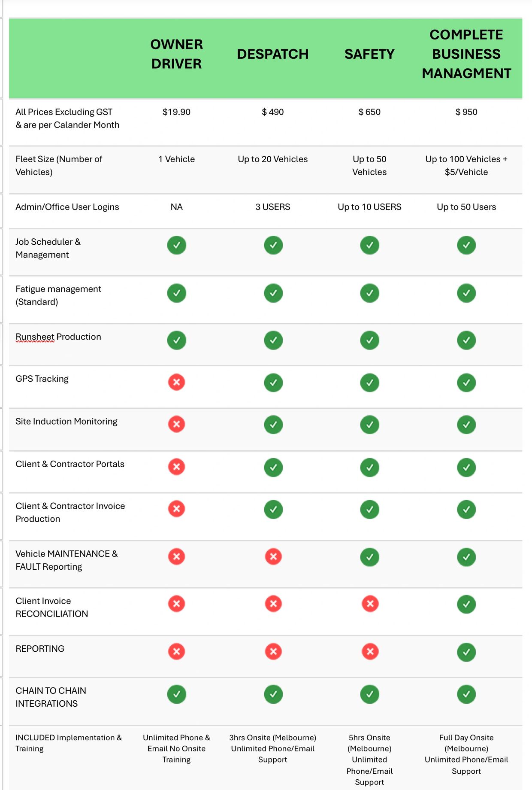Click Complete Business green check for Reporting
The height and width of the screenshot is (790, 532).
(x=466, y=652)
